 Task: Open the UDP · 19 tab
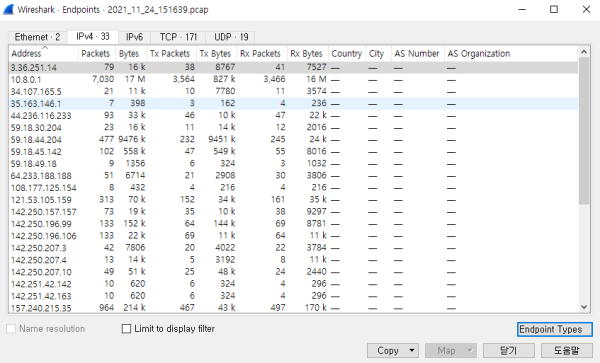coord(231,37)
